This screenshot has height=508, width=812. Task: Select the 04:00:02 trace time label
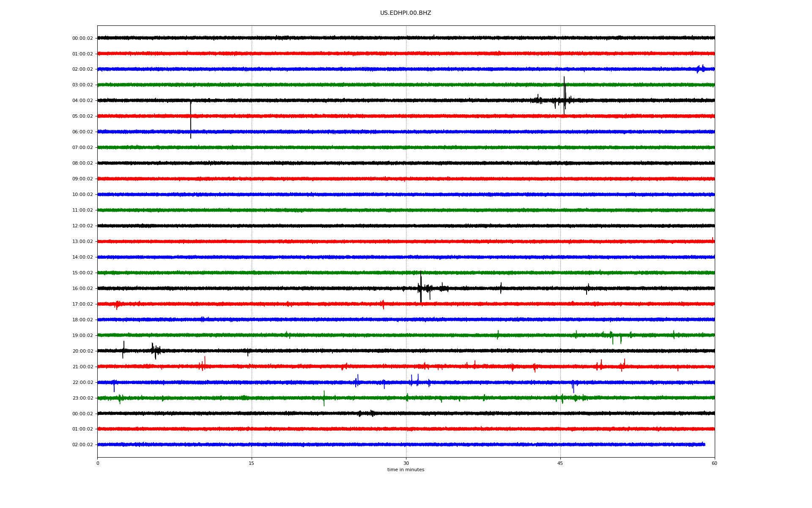(82, 101)
